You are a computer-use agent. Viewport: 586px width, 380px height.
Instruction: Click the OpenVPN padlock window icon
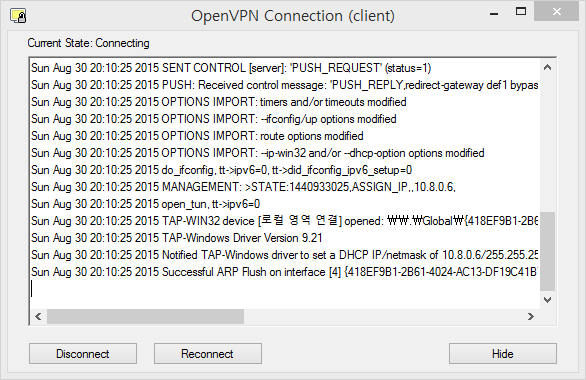click(x=18, y=16)
